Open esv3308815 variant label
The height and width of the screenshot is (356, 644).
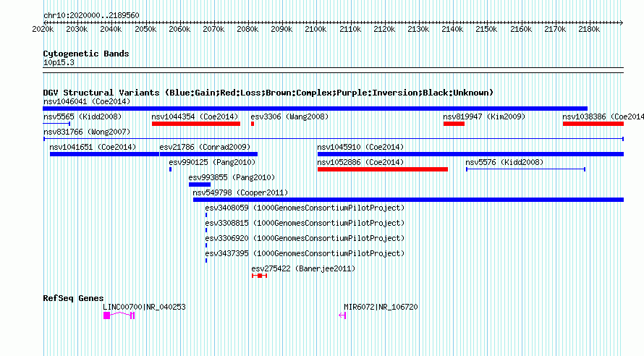[x=305, y=223]
